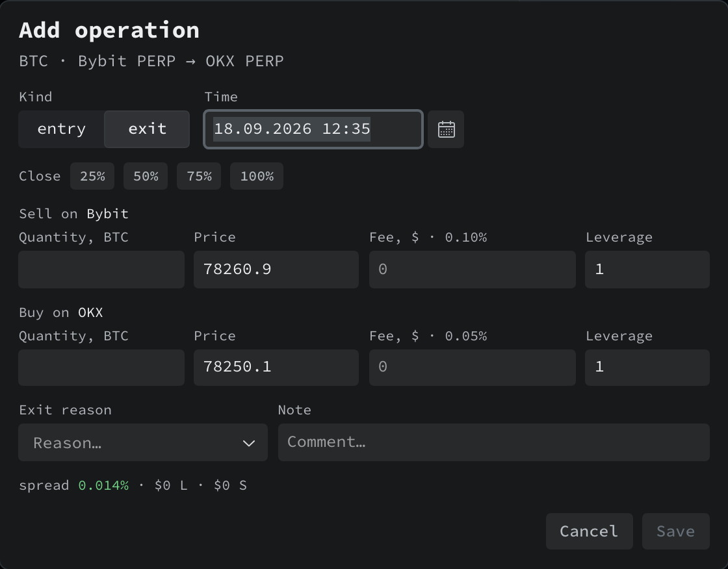Click the "BTC · Bybit PERP → OKX PERP" subtitle
The width and height of the screenshot is (728, 569).
point(151,61)
